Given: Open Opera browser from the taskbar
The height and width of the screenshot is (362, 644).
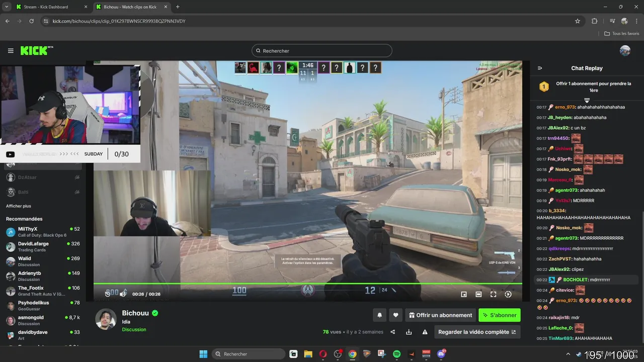Looking at the screenshot, I should (x=323, y=354).
